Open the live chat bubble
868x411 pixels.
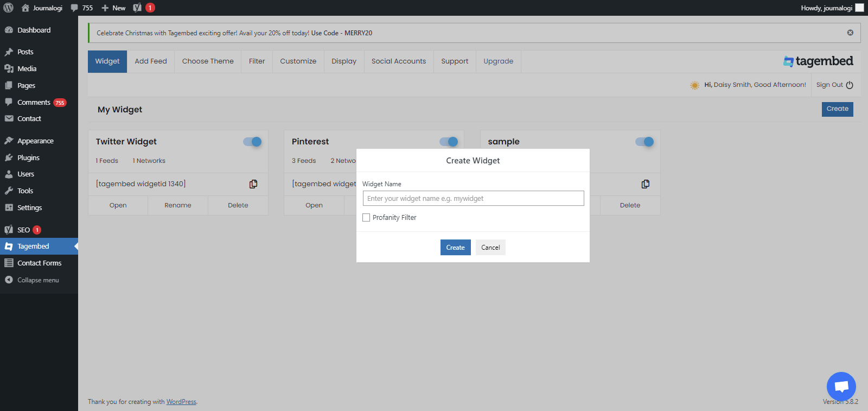coord(841,387)
